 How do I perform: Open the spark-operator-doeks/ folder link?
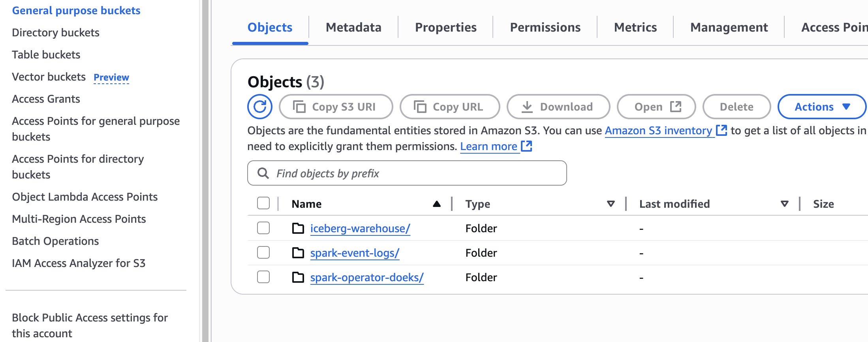click(367, 277)
